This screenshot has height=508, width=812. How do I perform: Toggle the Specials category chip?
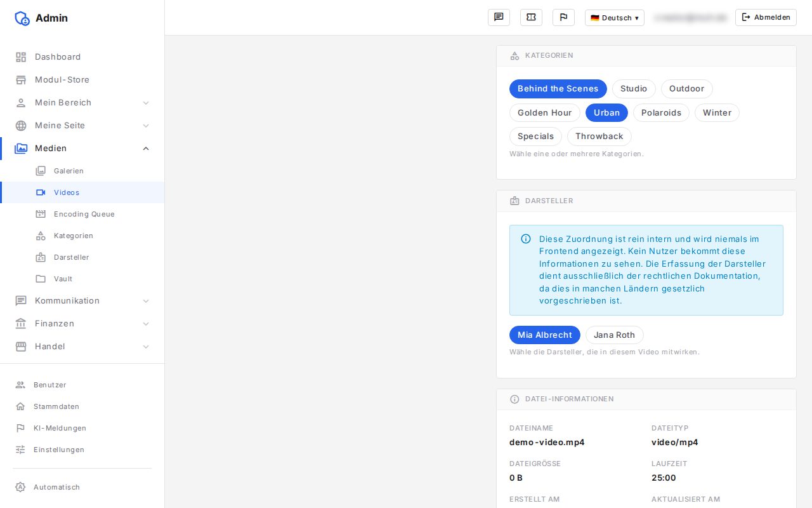(x=535, y=137)
